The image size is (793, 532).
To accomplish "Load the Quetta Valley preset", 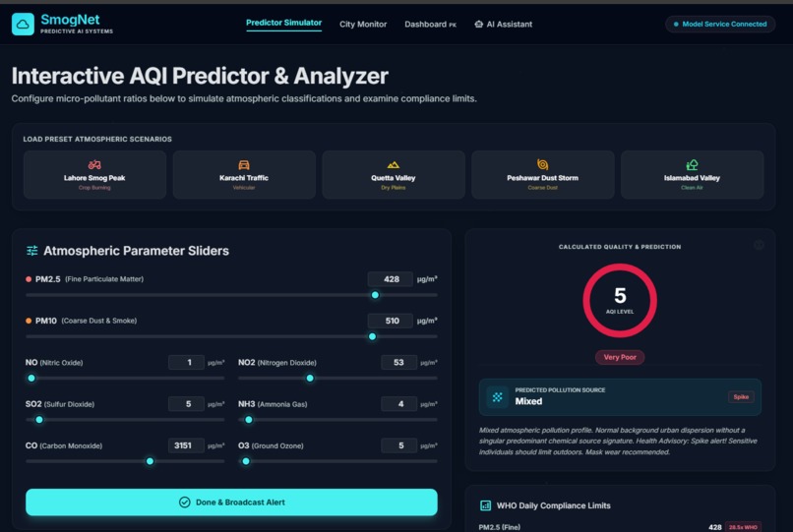I will click(x=393, y=174).
